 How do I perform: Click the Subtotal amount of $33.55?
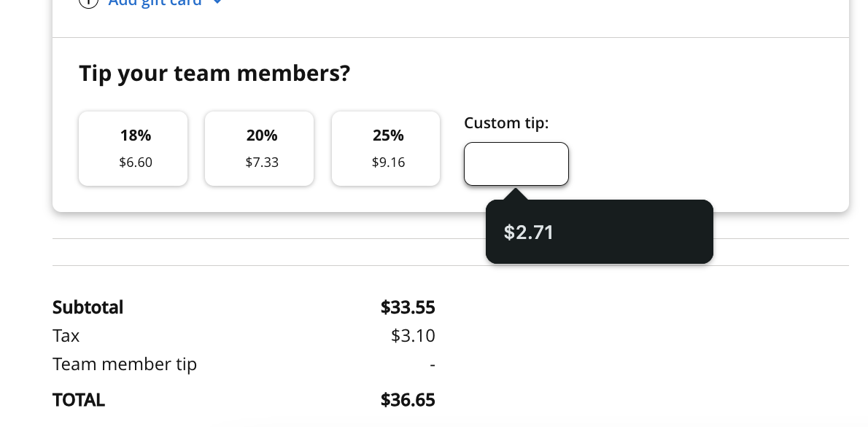coord(408,307)
